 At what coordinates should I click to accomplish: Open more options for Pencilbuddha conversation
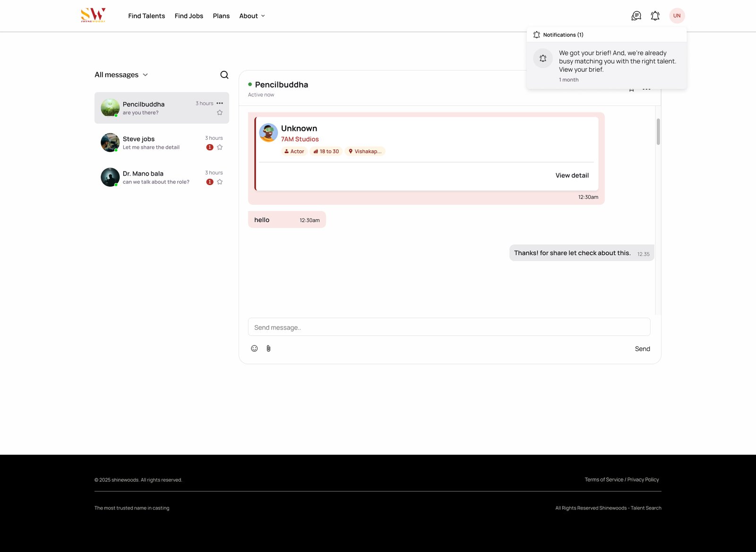click(220, 103)
